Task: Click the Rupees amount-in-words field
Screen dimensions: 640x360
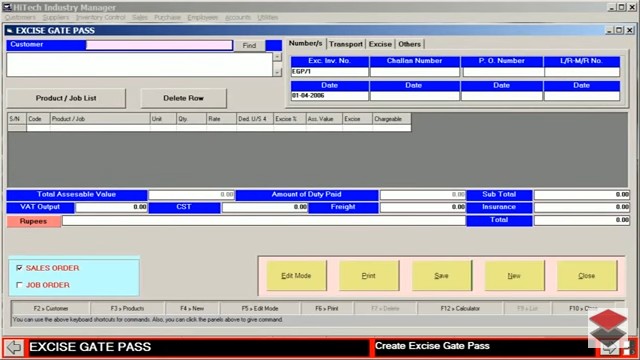Action: [x=264, y=221]
